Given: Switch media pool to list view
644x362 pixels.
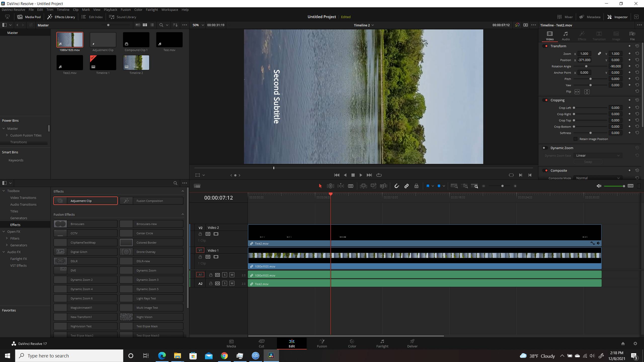Looking at the screenshot, I should [x=152, y=25].
